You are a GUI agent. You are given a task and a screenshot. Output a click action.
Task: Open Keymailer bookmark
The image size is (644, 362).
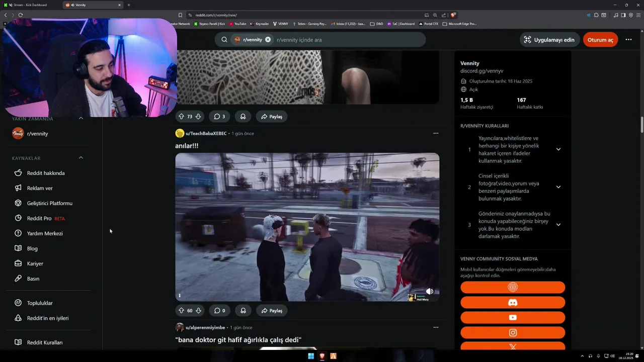260,24
